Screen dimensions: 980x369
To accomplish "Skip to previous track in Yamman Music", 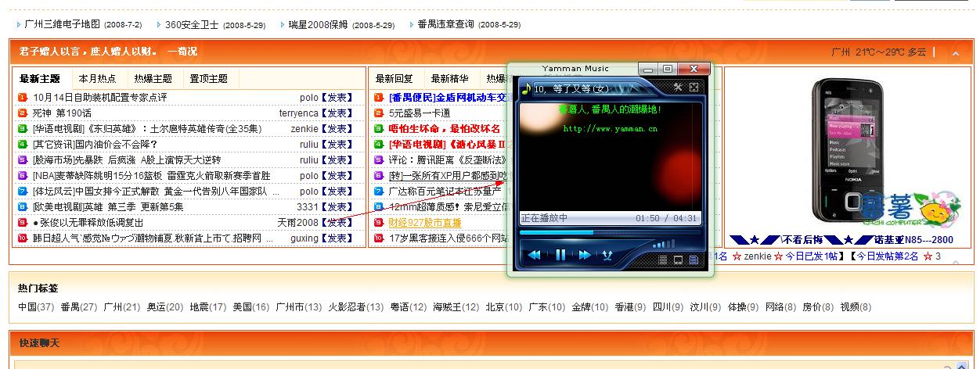I will pyautogui.click(x=535, y=255).
